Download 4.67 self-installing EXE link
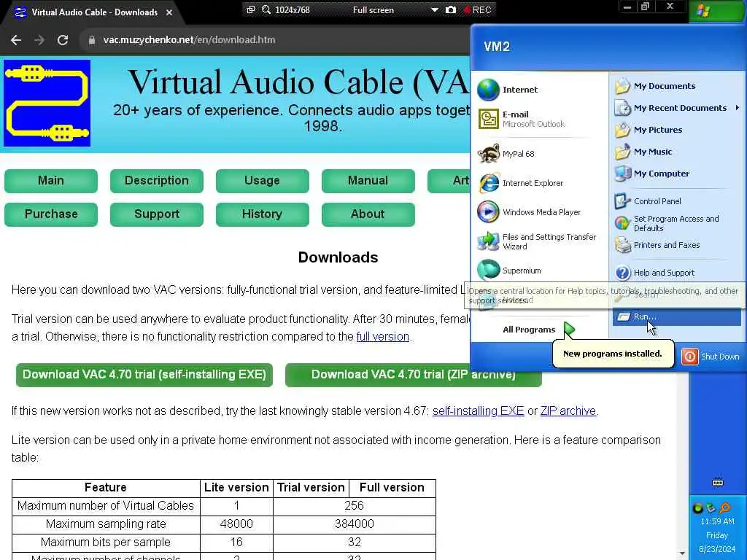The image size is (747, 560). [x=478, y=411]
